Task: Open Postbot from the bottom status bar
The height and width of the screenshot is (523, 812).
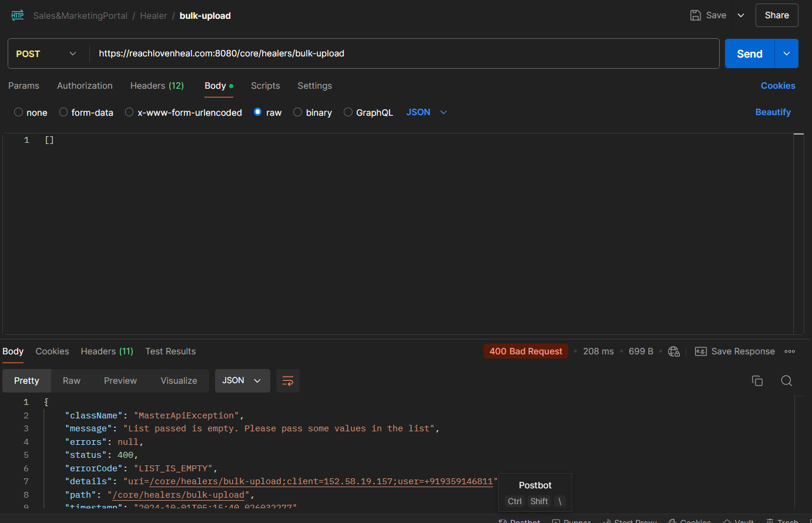Action: [x=519, y=521]
